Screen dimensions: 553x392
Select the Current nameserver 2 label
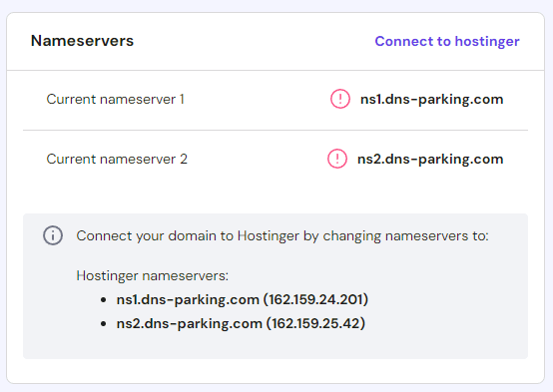click(x=117, y=159)
